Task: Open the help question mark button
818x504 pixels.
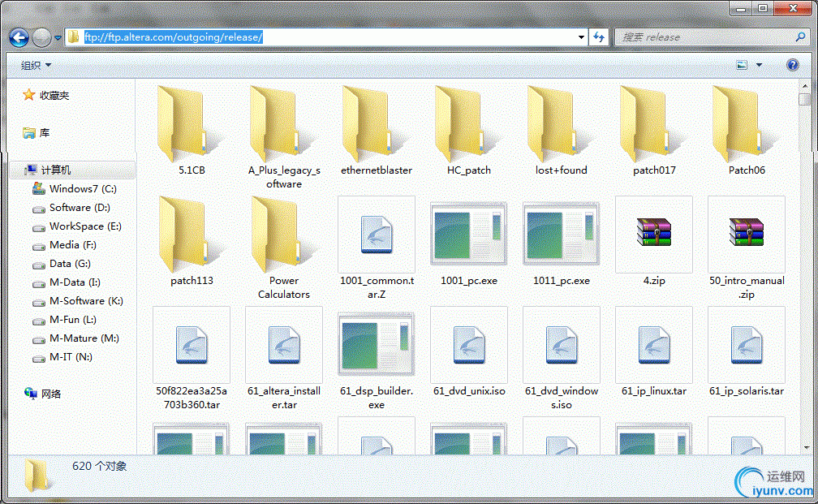Action: click(x=792, y=65)
